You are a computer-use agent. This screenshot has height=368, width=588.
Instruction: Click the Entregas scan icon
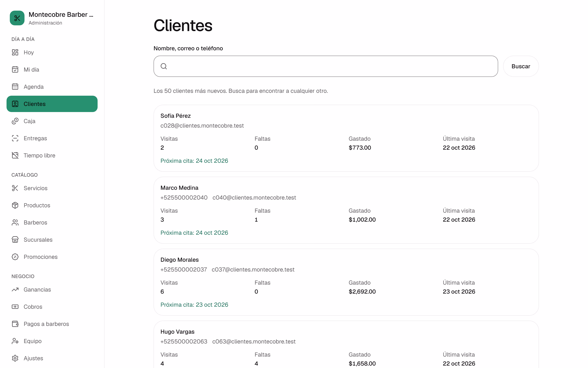tap(15, 138)
